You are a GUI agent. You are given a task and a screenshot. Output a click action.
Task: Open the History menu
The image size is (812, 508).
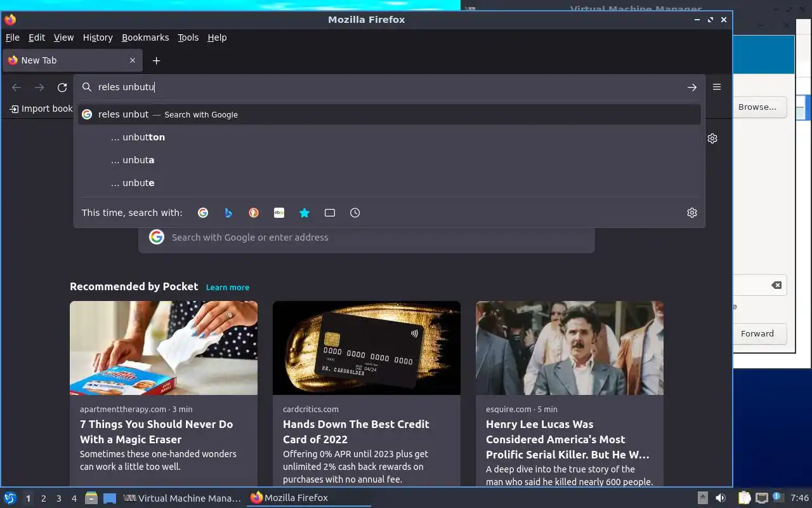[98, 37]
